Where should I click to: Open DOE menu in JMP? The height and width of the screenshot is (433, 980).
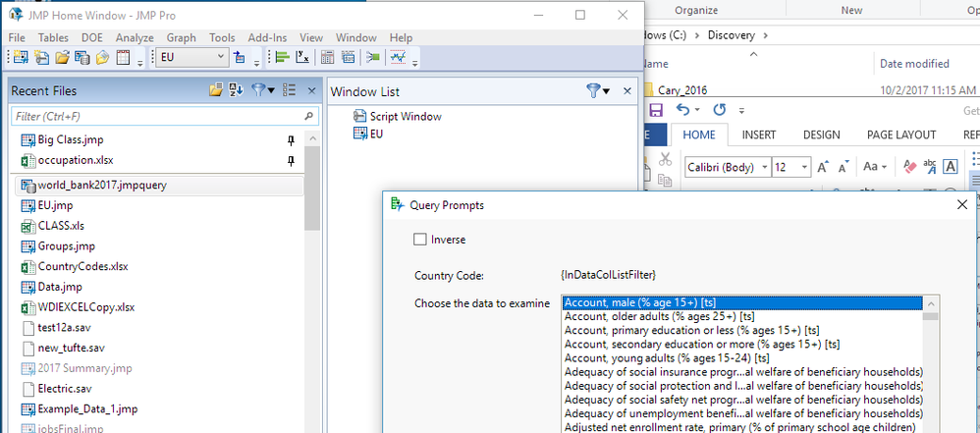(92, 37)
